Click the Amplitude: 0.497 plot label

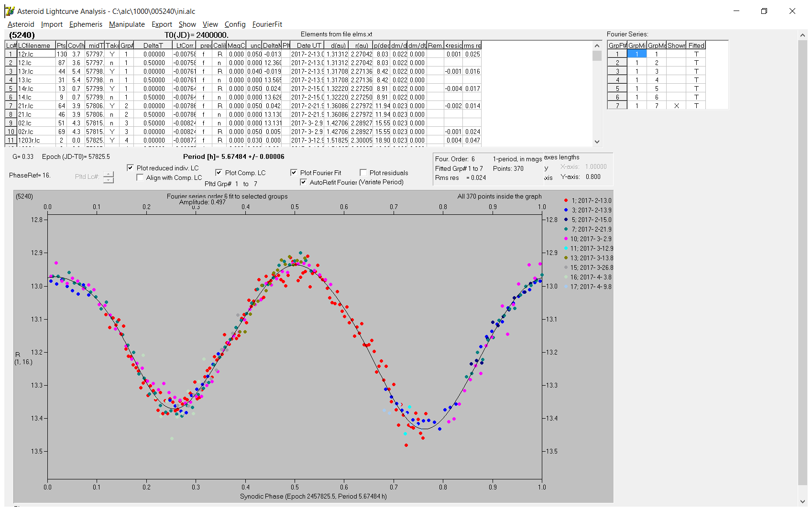(x=202, y=202)
